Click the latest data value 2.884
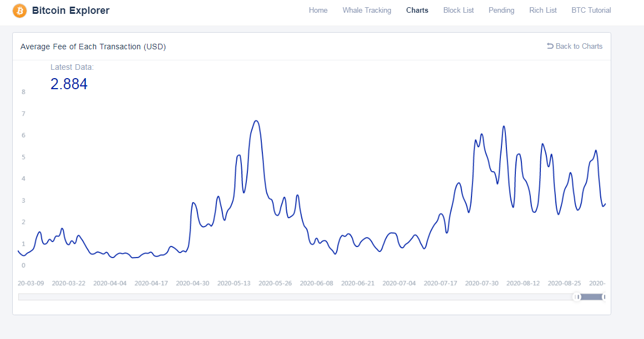Screen dimensions: 644x339 (69, 84)
